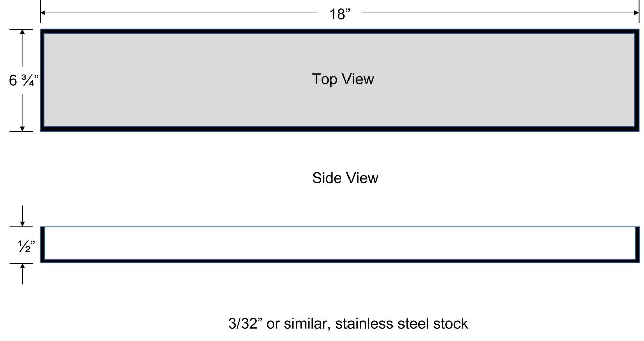Select the bottom black edge of side view
Image resolution: width=644 pixels, height=341 pixels.
[340, 261]
